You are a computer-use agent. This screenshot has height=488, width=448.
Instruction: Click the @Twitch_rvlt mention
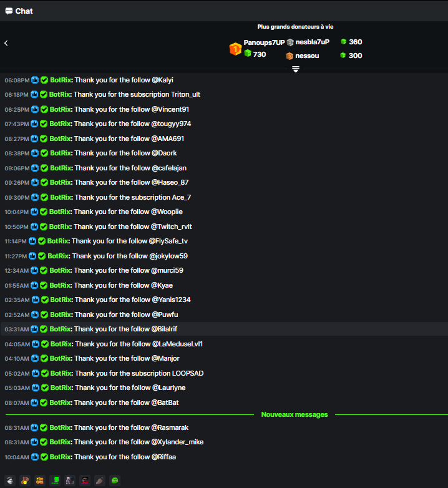point(172,227)
